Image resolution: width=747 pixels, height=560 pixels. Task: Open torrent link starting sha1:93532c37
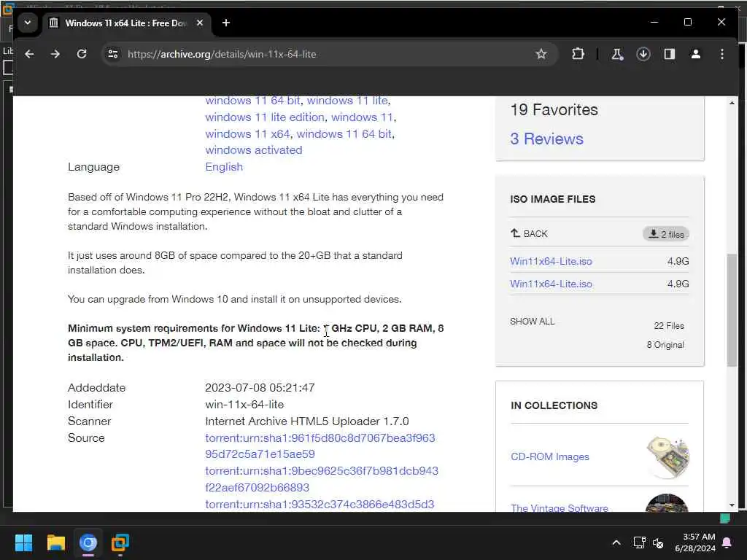tap(320, 505)
